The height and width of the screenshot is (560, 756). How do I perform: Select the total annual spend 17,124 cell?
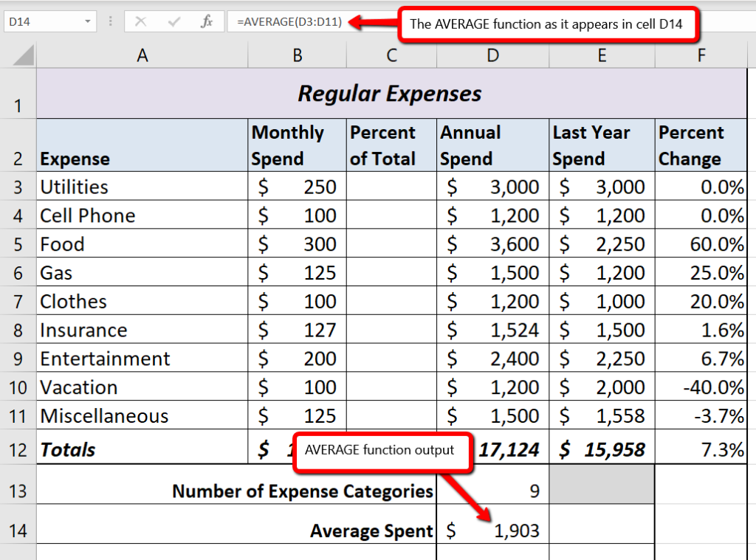coord(511,449)
